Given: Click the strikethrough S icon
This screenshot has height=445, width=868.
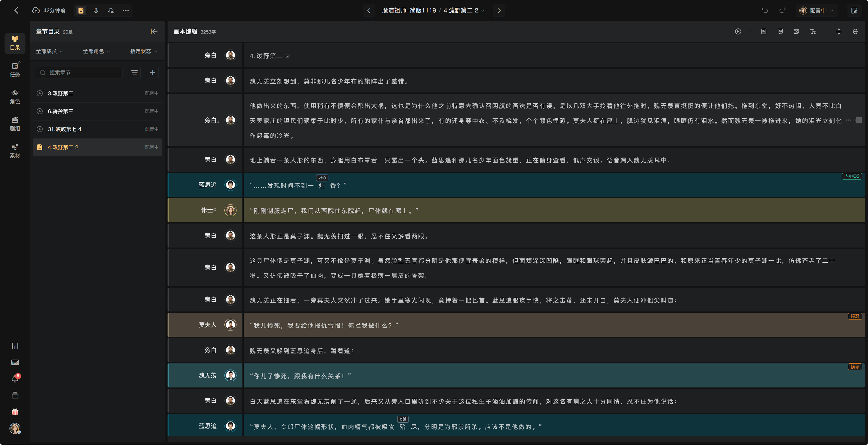Looking at the screenshot, I should (855, 31).
